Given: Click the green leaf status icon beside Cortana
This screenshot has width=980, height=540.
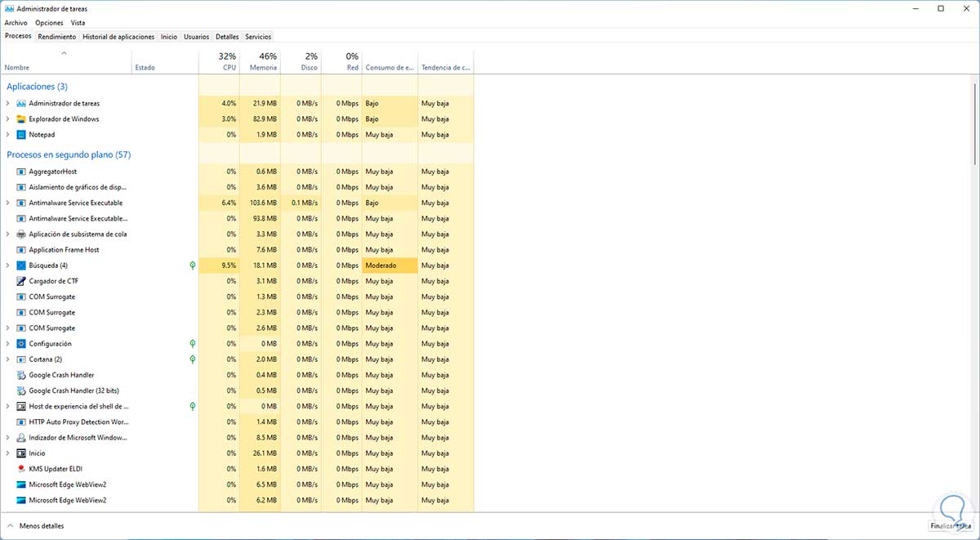Looking at the screenshot, I should click(x=193, y=359).
